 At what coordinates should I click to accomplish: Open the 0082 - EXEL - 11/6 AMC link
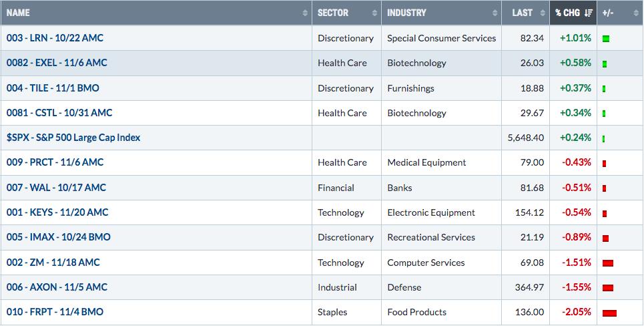57,63
